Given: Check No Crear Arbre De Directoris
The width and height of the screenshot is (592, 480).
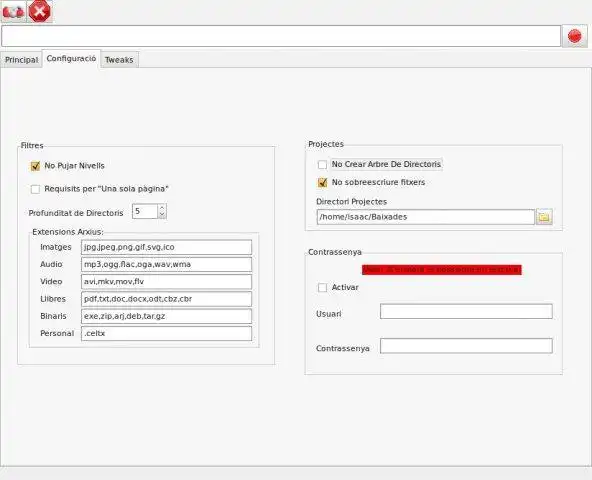Looking at the screenshot, I should 322,165.
